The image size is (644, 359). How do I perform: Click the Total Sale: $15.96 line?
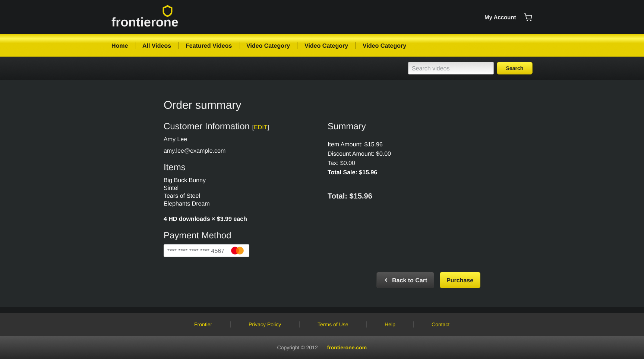pyautogui.click(x=352, y=172)
